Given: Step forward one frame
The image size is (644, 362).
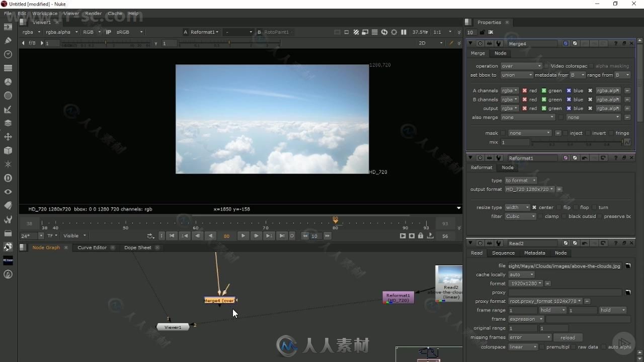Looking at the screenshot, I should [x=256, y=236].
